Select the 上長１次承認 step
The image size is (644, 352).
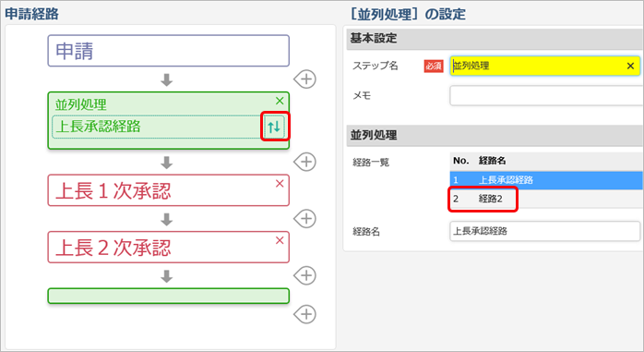point(169,190)
